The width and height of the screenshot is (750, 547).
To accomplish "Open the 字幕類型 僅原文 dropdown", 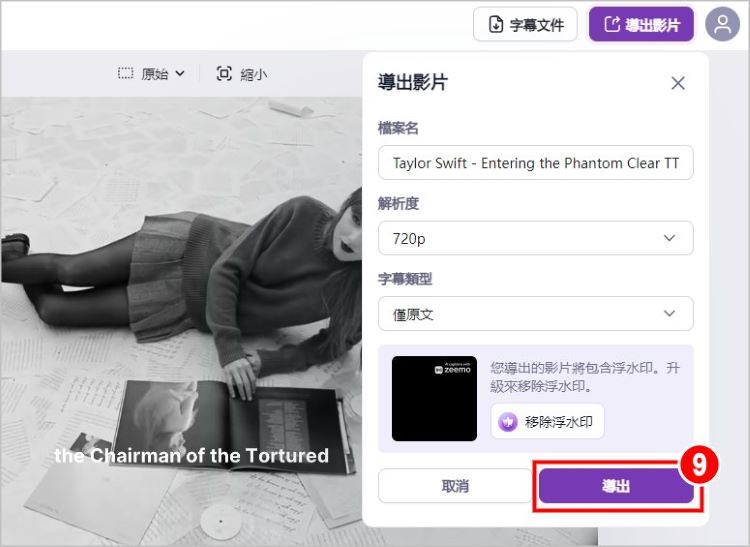I will pyautogui.click(x=536, y=314).
